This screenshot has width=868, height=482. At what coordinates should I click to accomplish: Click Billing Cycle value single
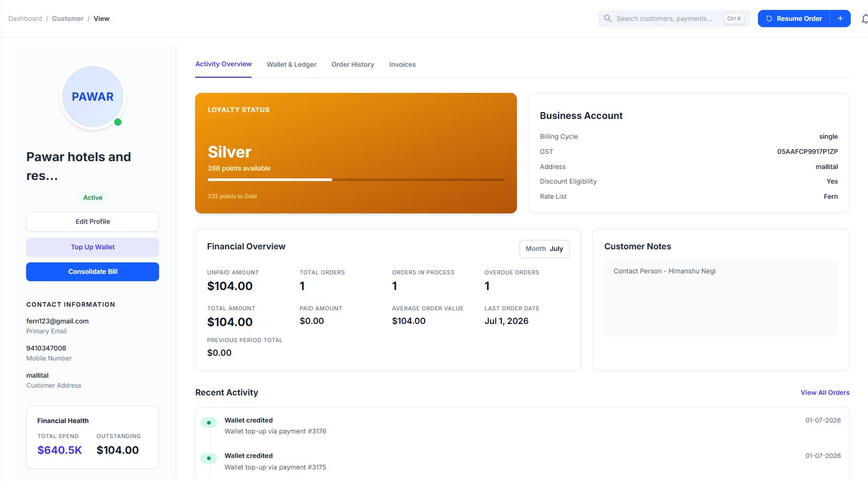(828, 137)
